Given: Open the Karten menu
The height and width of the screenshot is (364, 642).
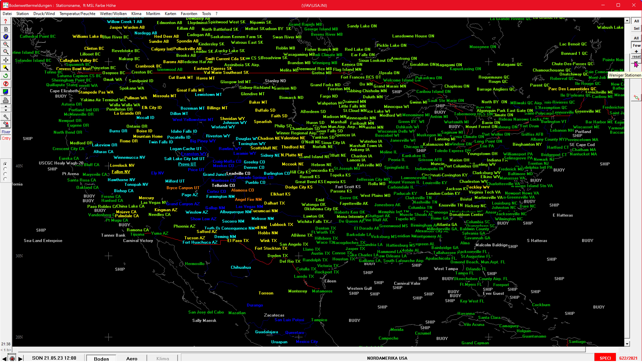Looking at the screenshot, I should (171, 14).
